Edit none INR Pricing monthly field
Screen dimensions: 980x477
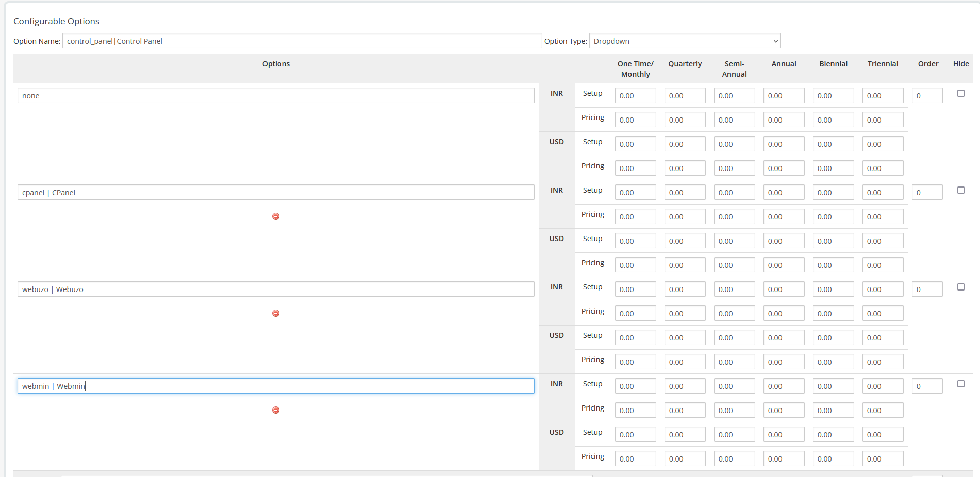[x=636, y=120]
